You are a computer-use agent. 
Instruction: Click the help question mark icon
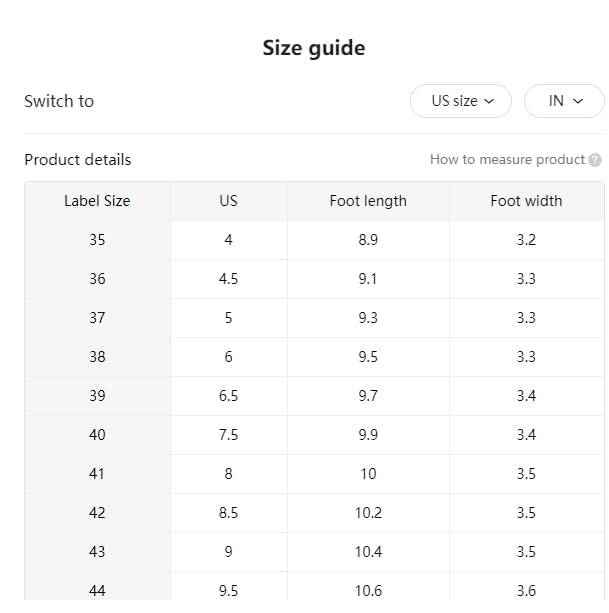[595, 160]
